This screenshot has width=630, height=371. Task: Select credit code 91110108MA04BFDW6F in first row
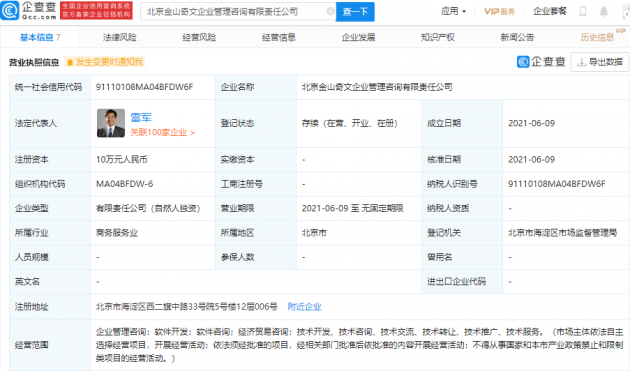pos(144,87)
